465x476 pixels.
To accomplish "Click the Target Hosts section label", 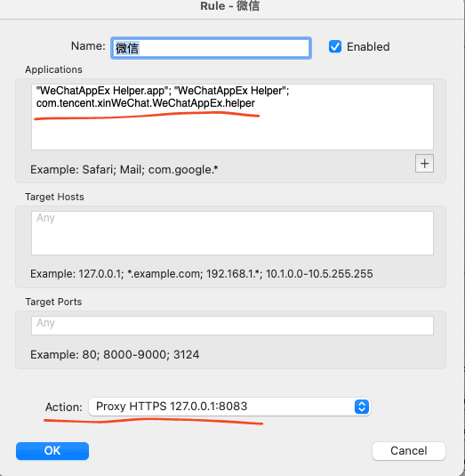I will point(54,197).
